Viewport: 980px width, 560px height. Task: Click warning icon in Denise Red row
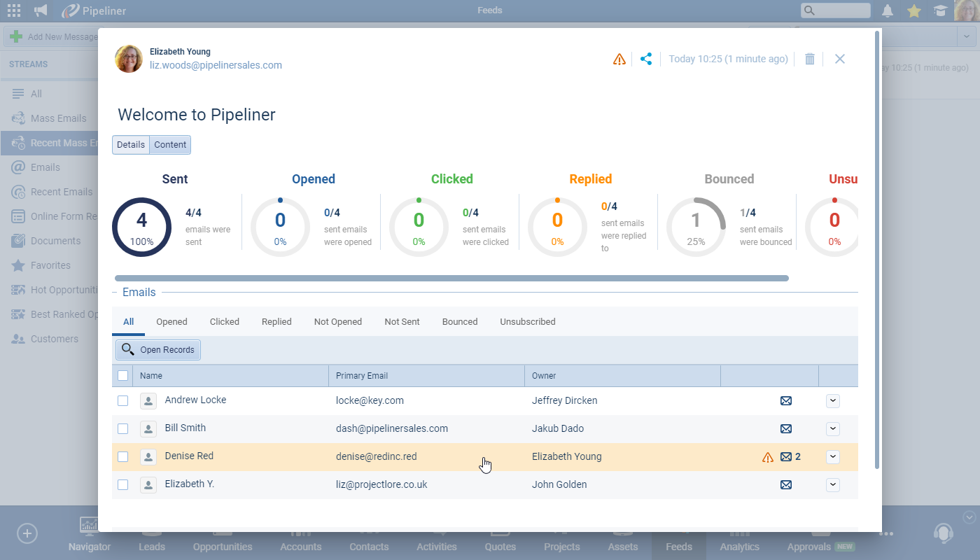768,457
